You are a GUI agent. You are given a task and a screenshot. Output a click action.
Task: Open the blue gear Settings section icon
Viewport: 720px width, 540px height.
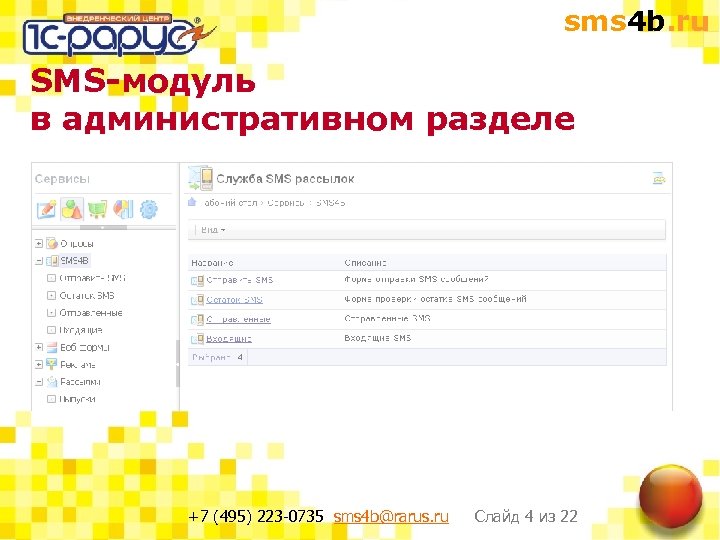tap(148, 209)
